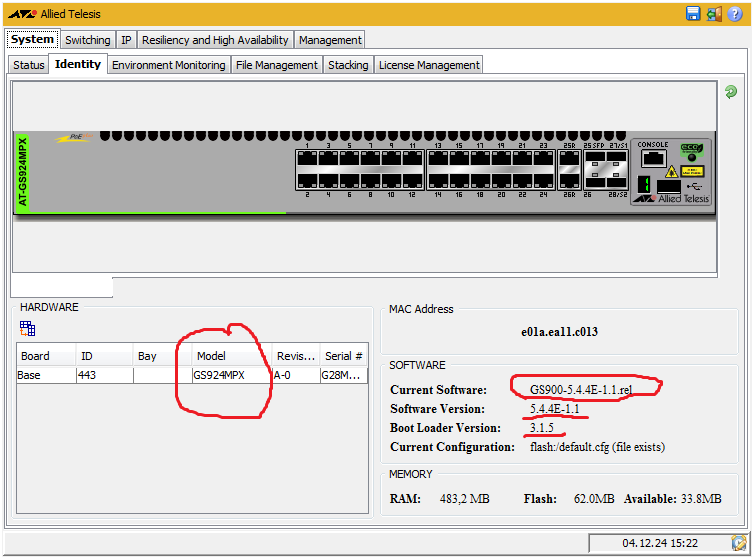Click the Allied Telesis logo in header
The height and width of the screenshot is (559, 755).
[x=22, y=14]
